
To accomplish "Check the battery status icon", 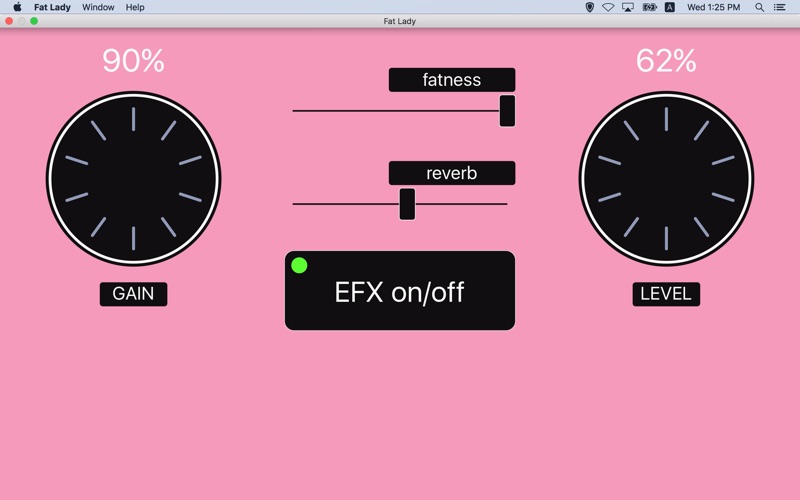I will tap(649, 7).
